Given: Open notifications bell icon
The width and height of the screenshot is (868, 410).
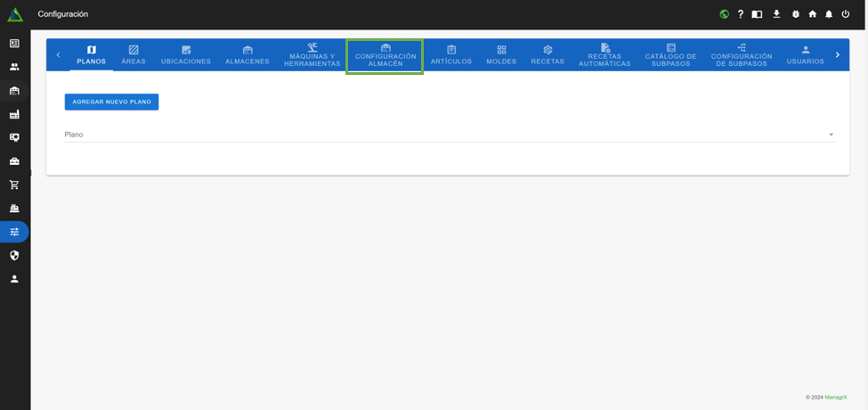Looking at the screenshot, I should pyautogui.click(x=829, y=14).
